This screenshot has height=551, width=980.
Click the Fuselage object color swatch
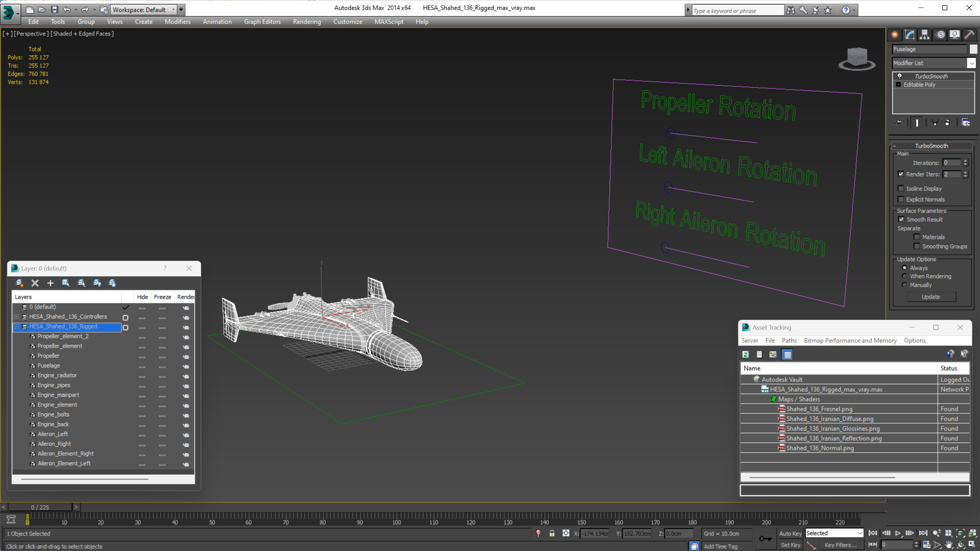pyautogui.click(x=973, y=49)
